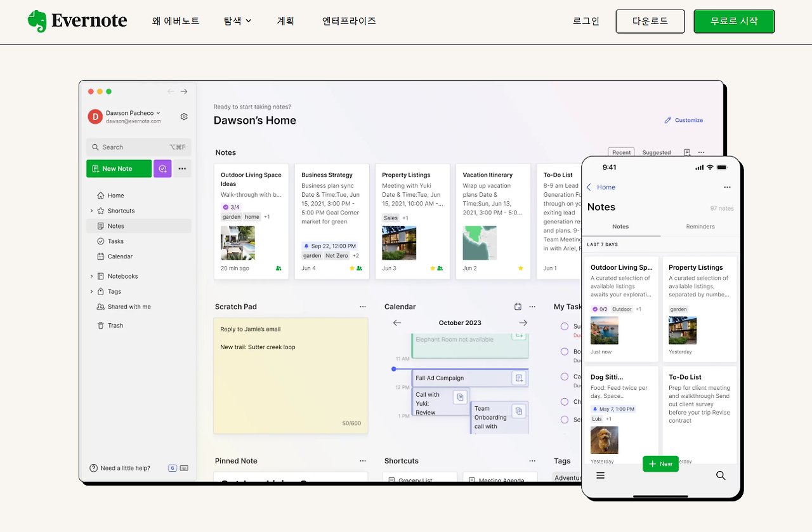
Task: Check off the task starting with "Su"
Action: point(565,326)
